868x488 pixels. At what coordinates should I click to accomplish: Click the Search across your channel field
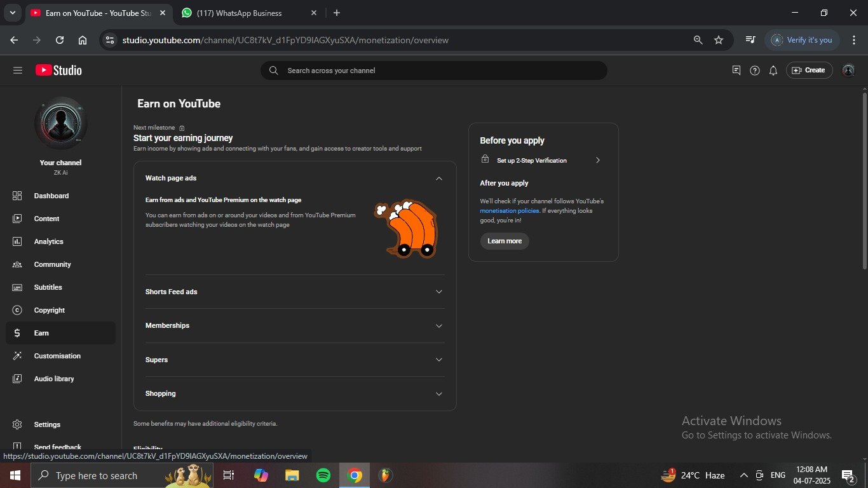click(434, 71)
